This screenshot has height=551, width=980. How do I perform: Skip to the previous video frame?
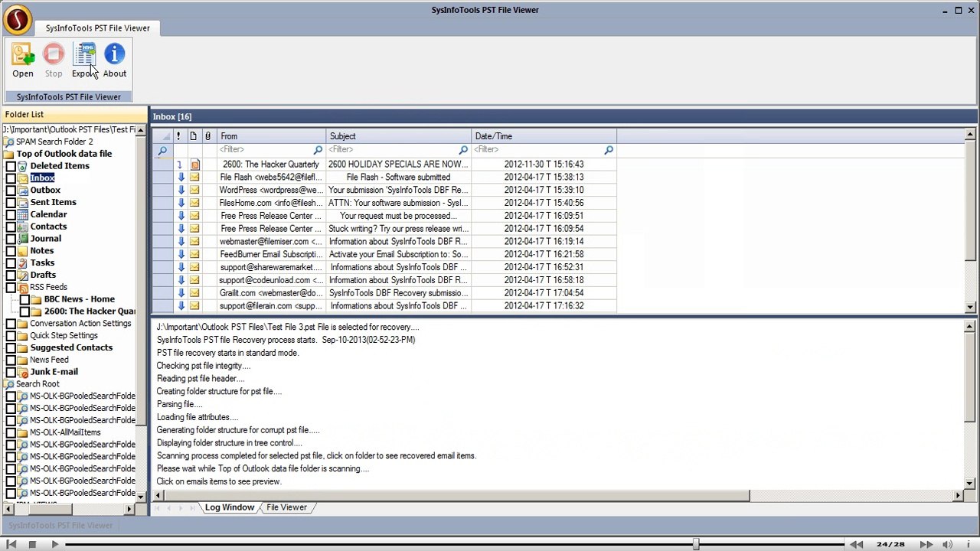[11, 544]
